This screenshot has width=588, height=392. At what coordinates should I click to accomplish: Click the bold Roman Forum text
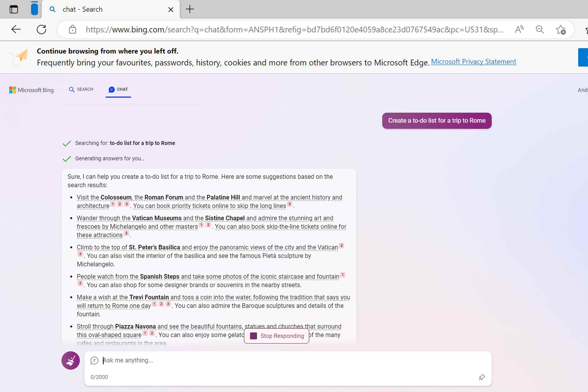tap(164, 197)
